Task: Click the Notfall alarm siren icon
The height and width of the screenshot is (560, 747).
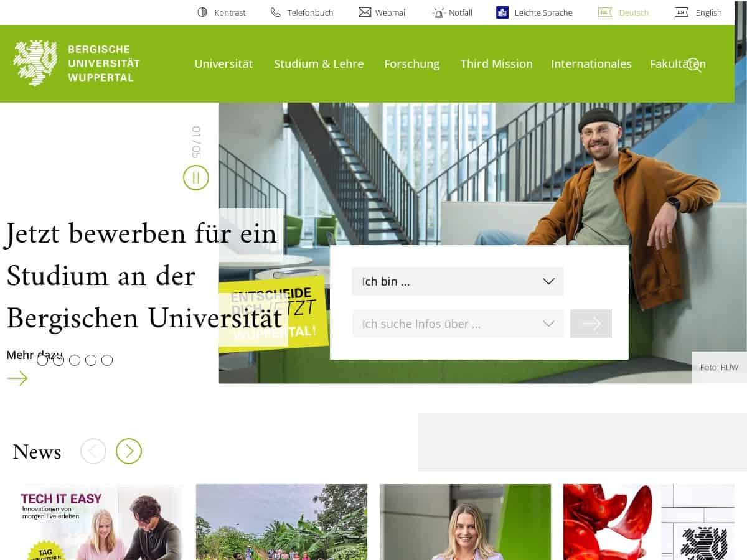Action: coord(439,12)
